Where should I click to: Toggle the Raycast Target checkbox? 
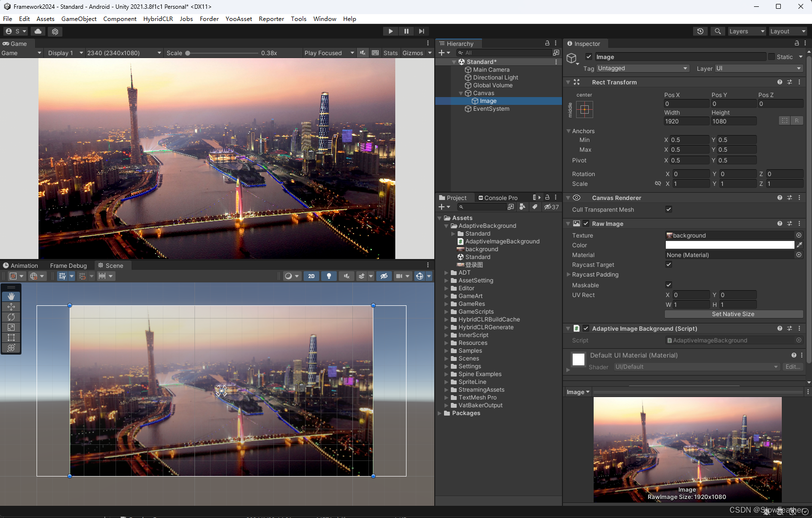tap(669, 264)
